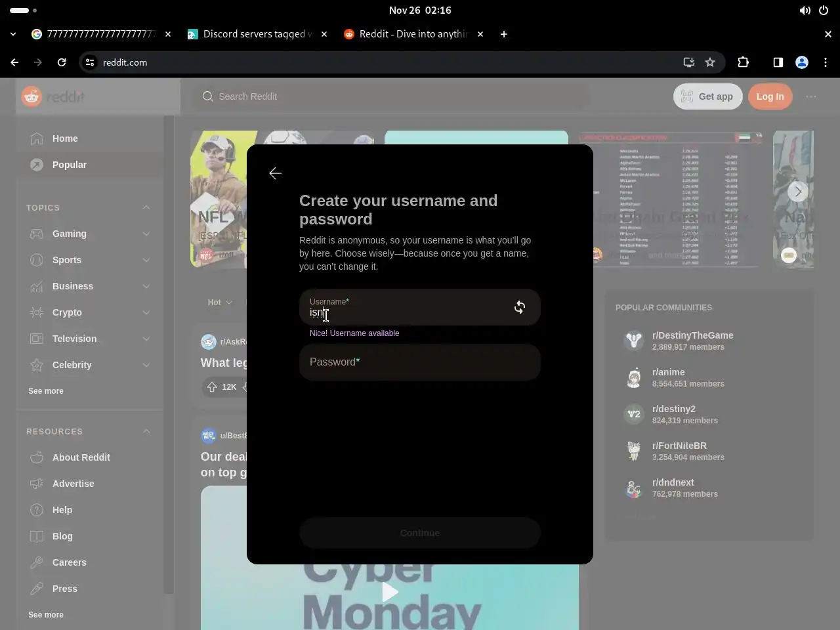Open Popular in the sidebar
This screenshot has width=840, height=630.
point(89,165)
